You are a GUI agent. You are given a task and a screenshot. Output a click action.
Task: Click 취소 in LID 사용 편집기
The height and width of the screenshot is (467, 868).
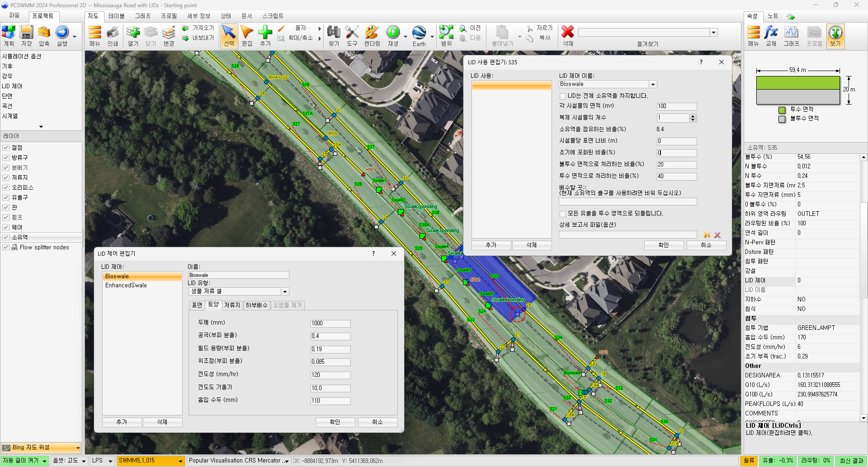point(706,245)
